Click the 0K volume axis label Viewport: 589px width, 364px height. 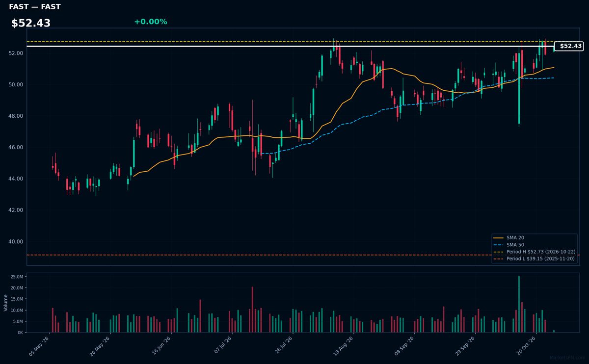click(x=20, y=333)
